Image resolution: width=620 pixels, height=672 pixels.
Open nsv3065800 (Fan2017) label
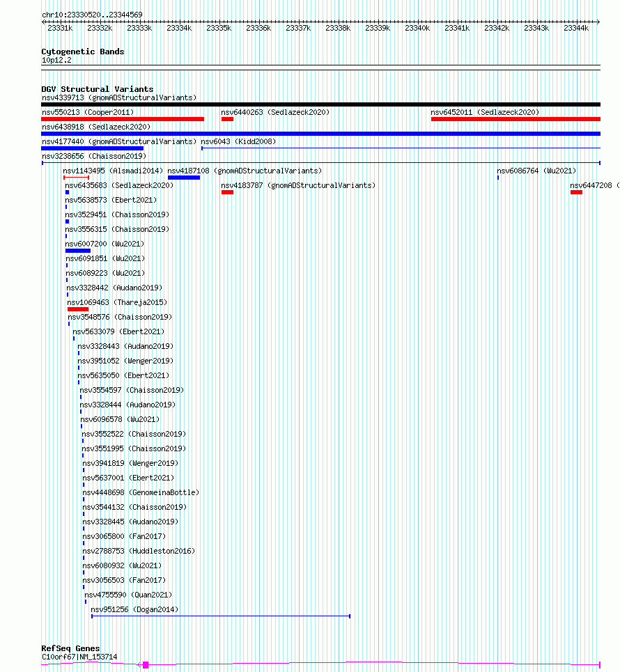click(x=124, y=536)
